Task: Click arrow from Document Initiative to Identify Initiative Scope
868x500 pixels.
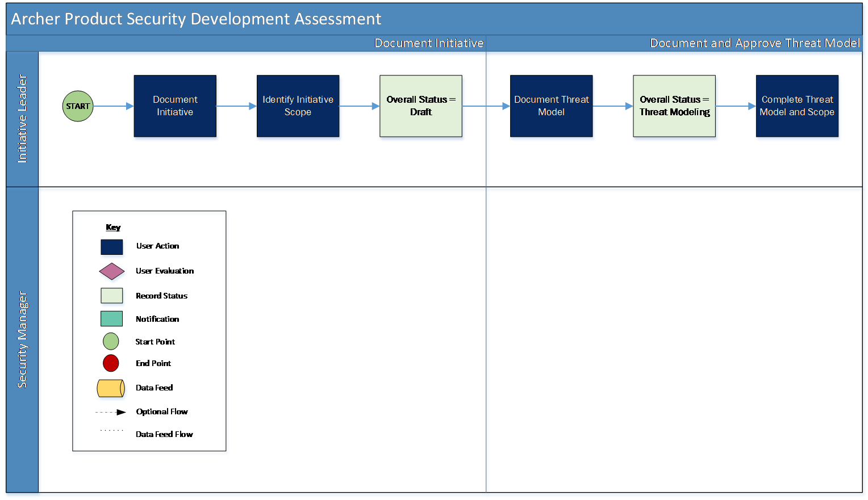Action: pyautogui.click(x=236, y=106)
